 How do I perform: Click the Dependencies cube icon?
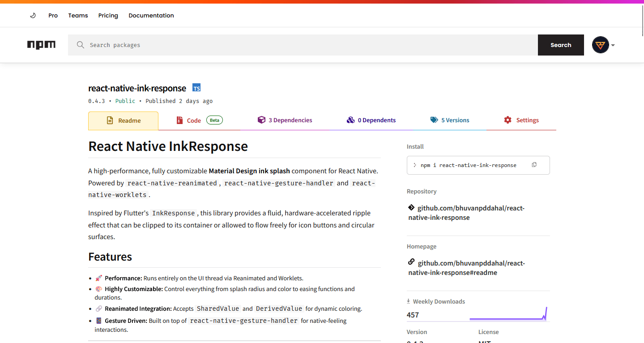click(261, 120)
